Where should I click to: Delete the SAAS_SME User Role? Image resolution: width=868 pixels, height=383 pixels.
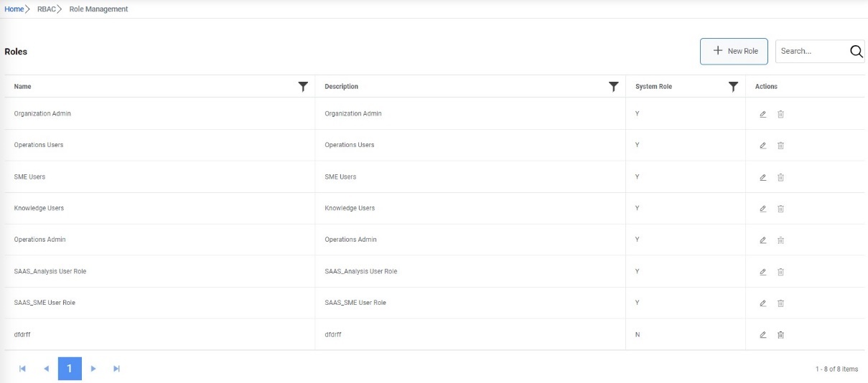(x=780, y=303)
